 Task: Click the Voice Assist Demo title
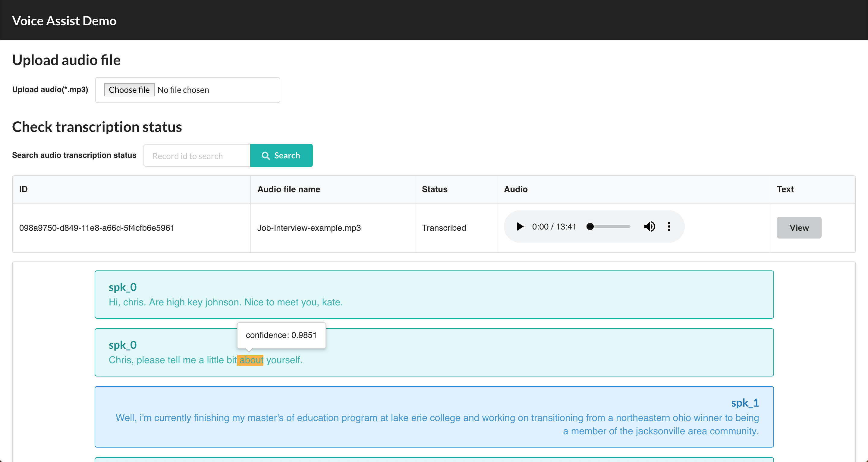pos(64,21)
